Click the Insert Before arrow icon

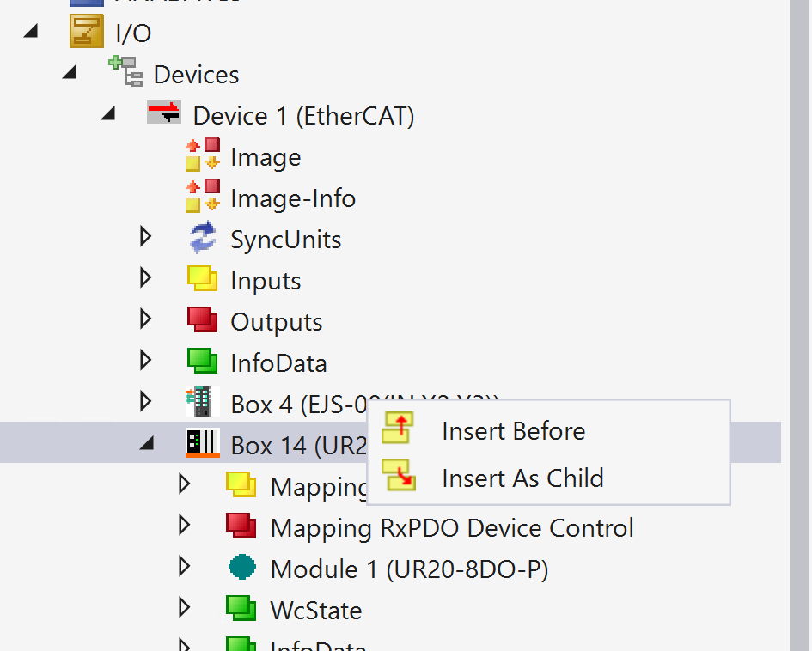tap(400, 429)
